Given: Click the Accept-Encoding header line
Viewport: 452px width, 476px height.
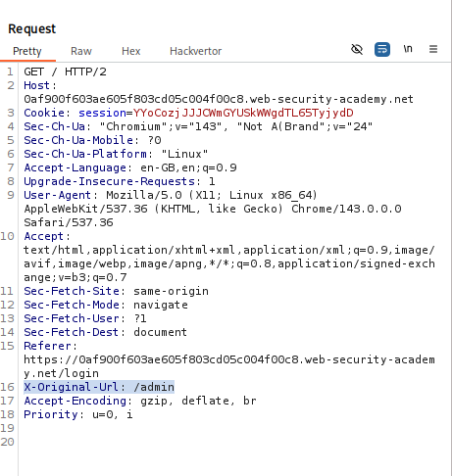Looking at the screenshot, I should [140, 401].
